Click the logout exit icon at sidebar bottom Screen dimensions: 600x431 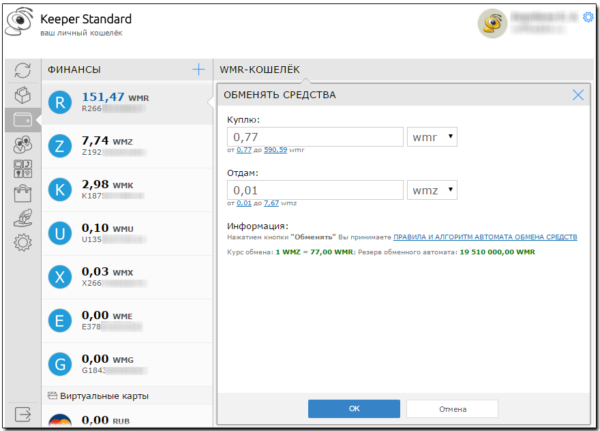[x=23, y=414]
